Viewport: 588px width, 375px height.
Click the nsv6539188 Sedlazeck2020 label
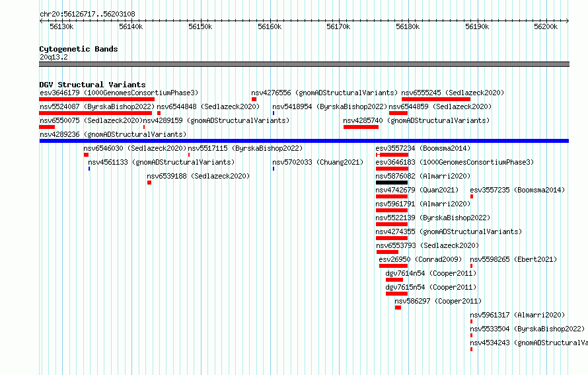[198, 176]
